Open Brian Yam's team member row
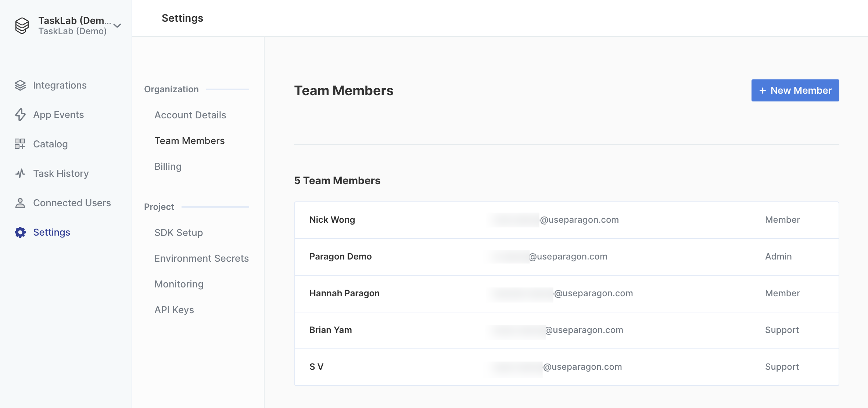This screenshot has height=408, width=868. [x=567, y=330]
